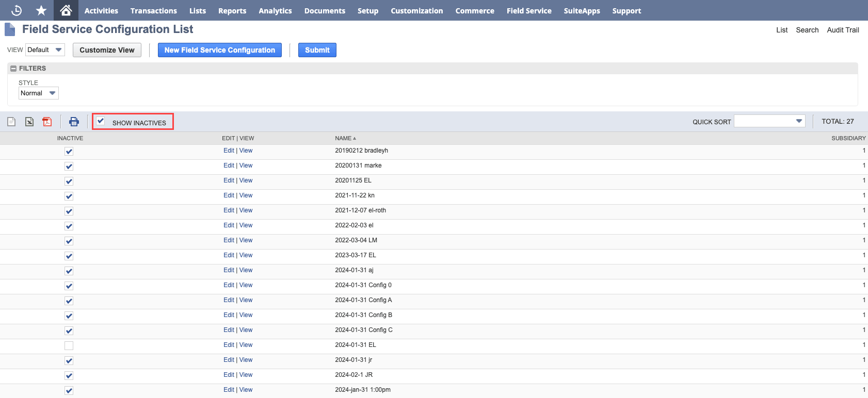Uncheck inactive for 2024-02-1 JR
The height and width of the screenshot is (398, 868).
[x=69, y=375]
